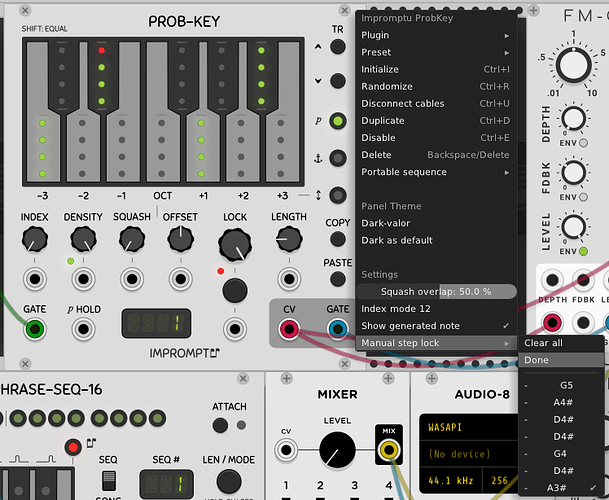Screen dimensions: 609x500
Task: Choose Duplicate from the module menu
Action: pyautogui.click(x=436, y=120)
